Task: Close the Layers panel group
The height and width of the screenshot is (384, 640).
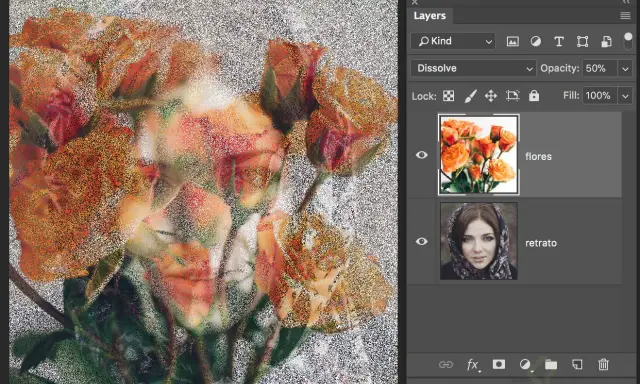Action: (x=415, y=2)
